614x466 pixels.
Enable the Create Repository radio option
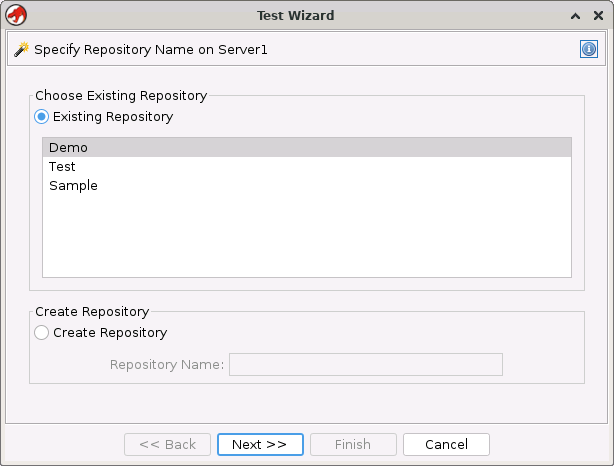click(x=42, y=333)
